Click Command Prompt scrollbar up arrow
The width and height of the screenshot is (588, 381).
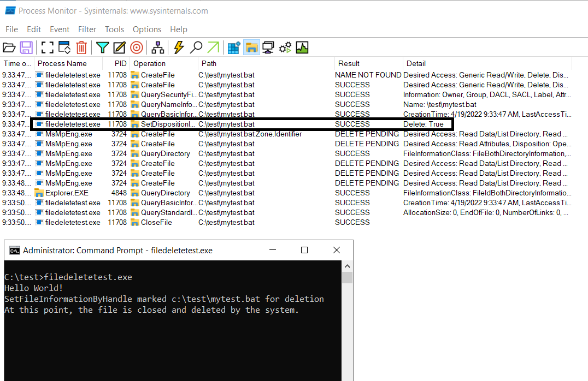pos(347,266)
